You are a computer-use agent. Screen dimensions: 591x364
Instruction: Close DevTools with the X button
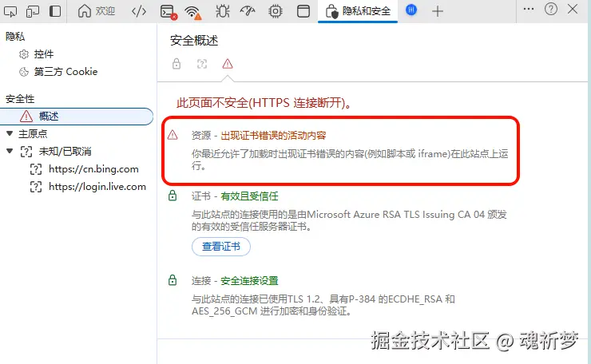[x=573, y=9]
